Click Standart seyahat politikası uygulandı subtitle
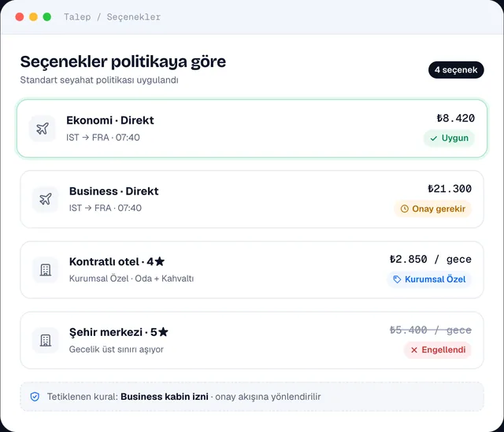504x432 pixels. (x=99, y=80)
